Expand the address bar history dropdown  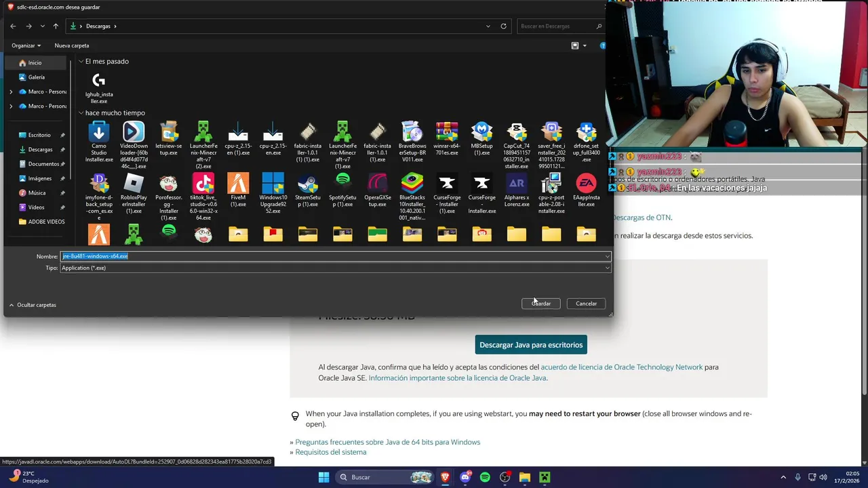[x=488, y=26]
